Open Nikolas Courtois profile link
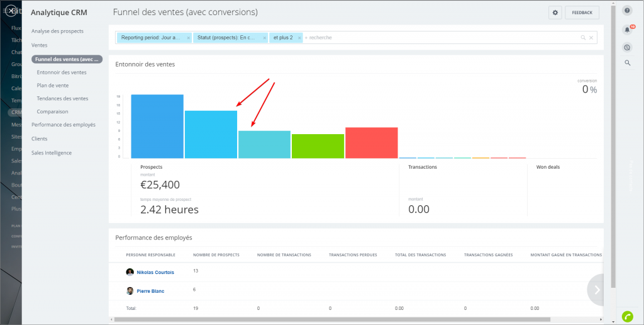 tap(155, 272)
